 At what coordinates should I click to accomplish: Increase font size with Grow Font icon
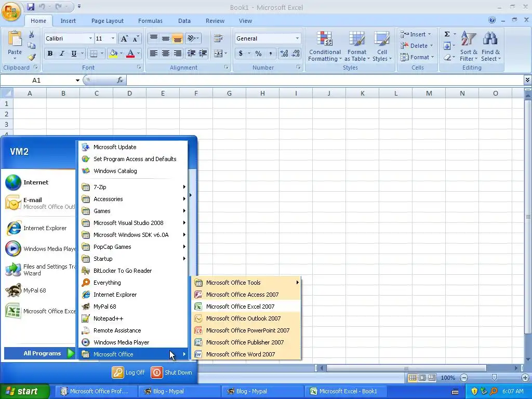tap(124, 38)
